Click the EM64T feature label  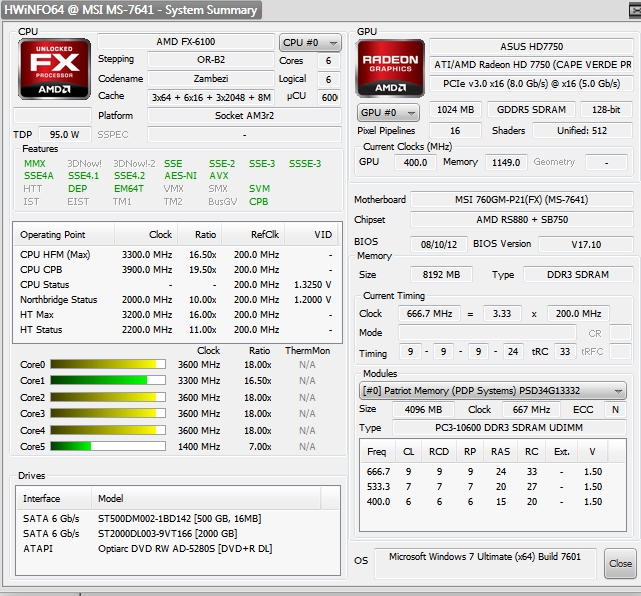click(129, 189)
